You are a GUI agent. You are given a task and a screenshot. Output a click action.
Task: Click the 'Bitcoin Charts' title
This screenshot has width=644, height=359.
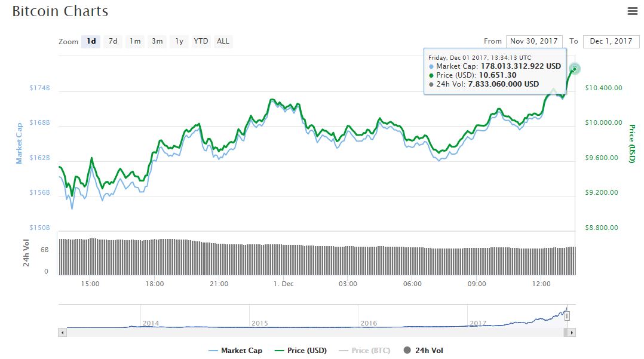60,11
